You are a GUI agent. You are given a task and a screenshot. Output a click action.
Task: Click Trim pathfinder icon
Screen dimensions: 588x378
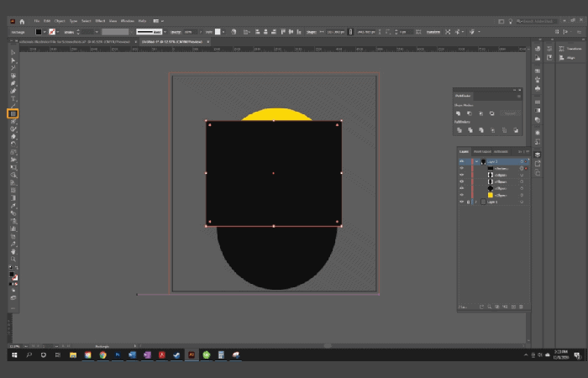coord(470,130)
